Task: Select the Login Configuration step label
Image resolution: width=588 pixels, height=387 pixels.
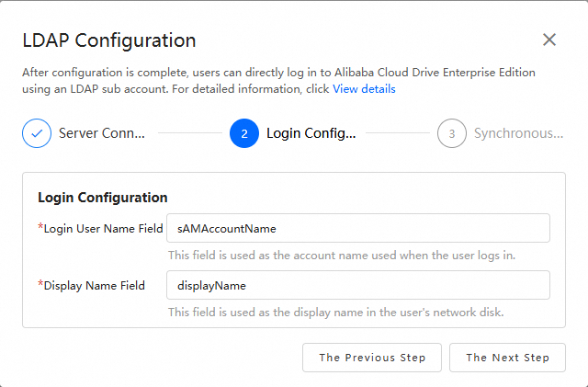Action: (x=311, y=133)
